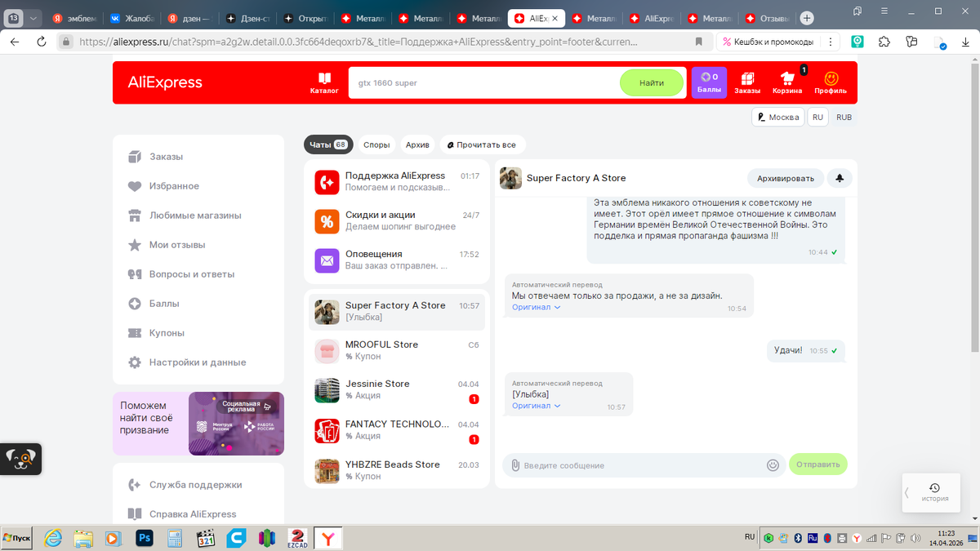The image size is (980, 551).
Task: Open the история history widget
Action: point(936,492)
